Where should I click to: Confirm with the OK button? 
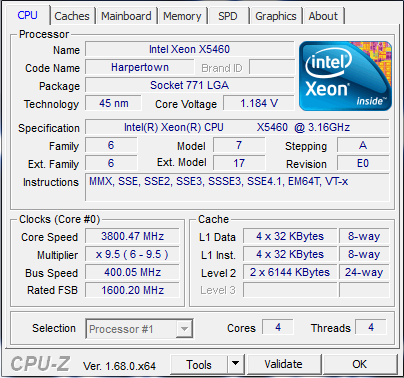click(360, 364)
